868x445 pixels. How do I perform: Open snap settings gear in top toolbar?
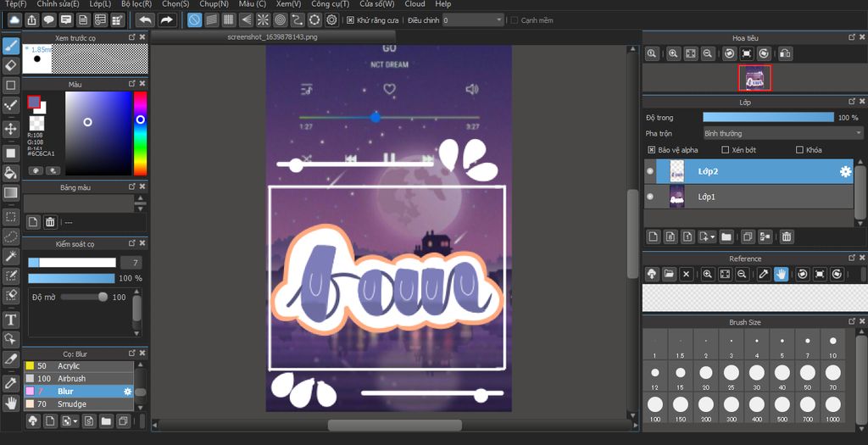[331, 20]
